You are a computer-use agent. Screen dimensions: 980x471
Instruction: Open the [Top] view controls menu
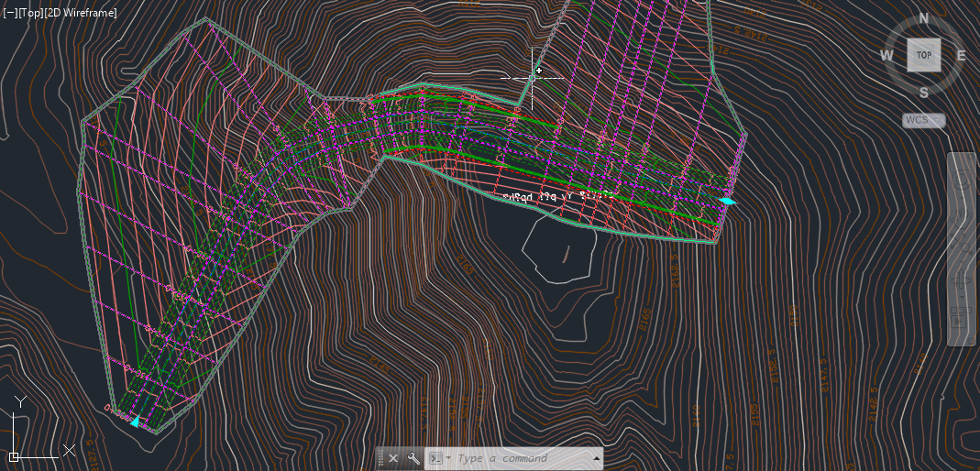click(x=30, y=13)
